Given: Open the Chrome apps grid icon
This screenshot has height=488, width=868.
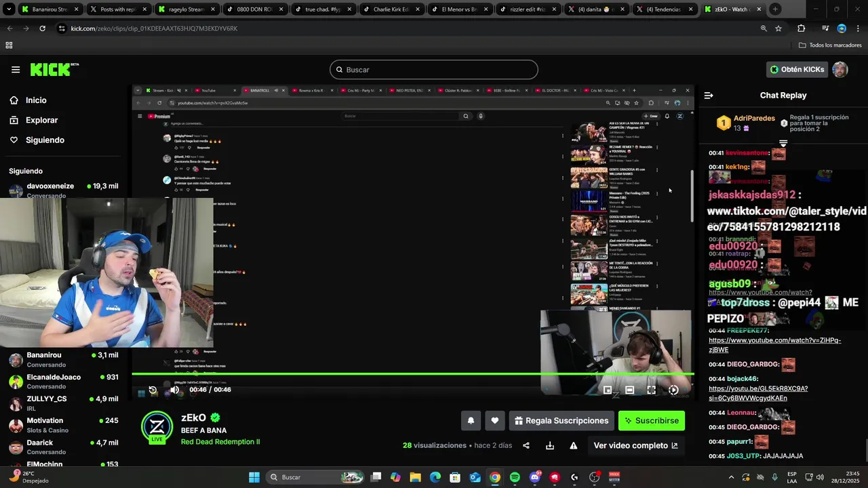Looking at the screenshot, I should point(9,45).
